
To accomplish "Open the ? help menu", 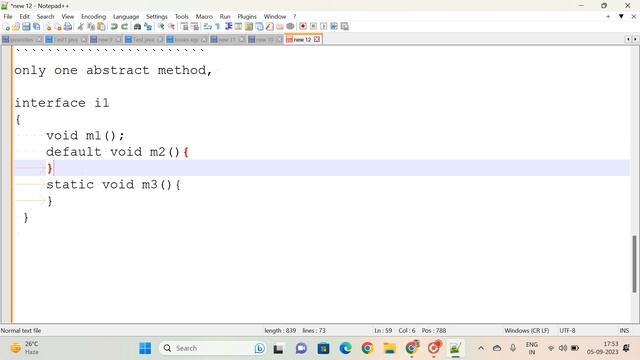I will 294,16.
